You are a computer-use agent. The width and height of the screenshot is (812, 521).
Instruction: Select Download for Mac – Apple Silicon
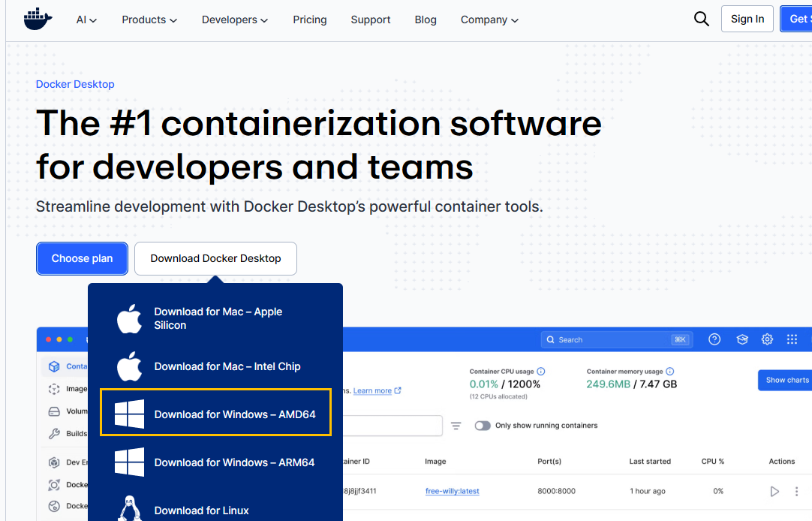click(218, 318)
